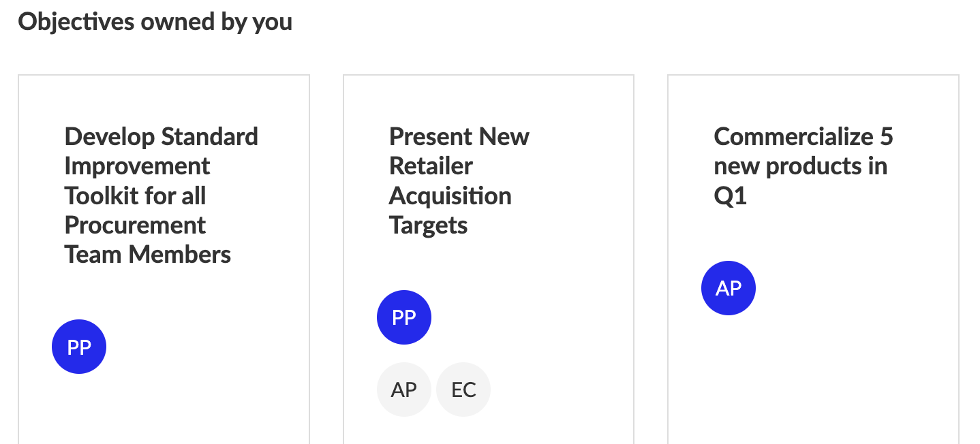
Task: Click 'Acquisition' word in the middle card title
Action: 450,196
